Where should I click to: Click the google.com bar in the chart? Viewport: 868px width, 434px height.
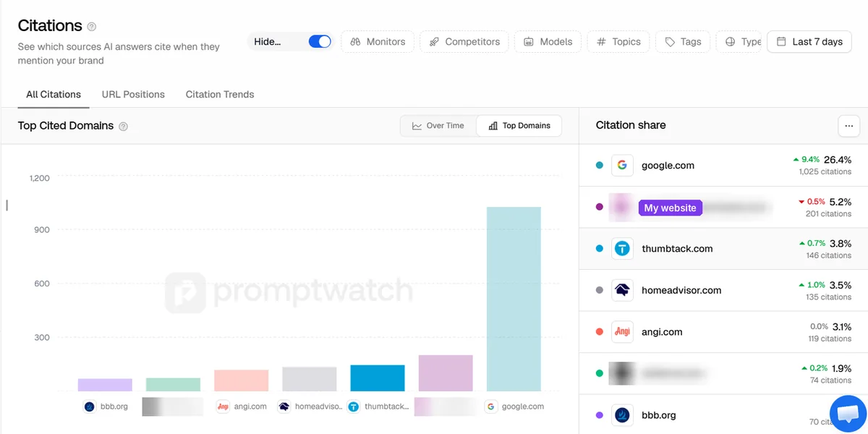514,299
